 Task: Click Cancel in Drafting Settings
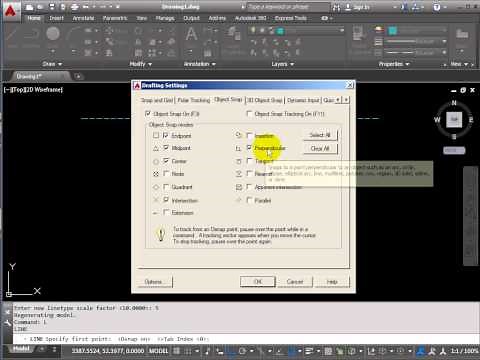[295, 282]
